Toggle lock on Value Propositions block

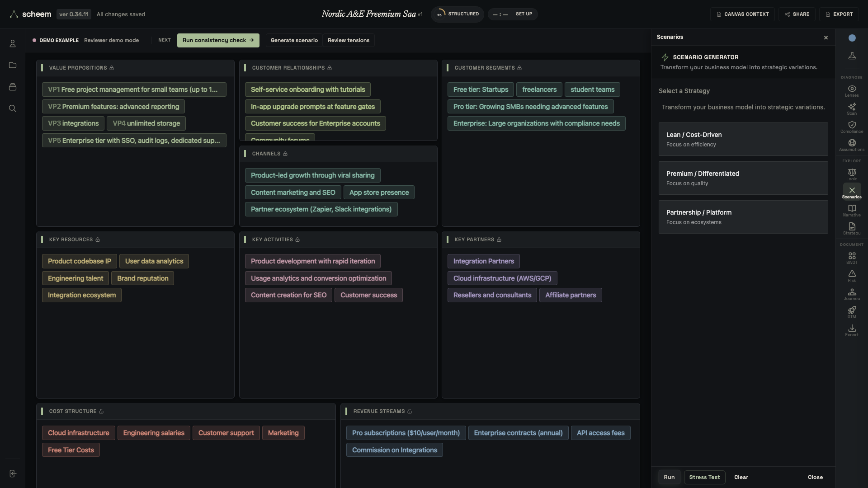point(112,68)
